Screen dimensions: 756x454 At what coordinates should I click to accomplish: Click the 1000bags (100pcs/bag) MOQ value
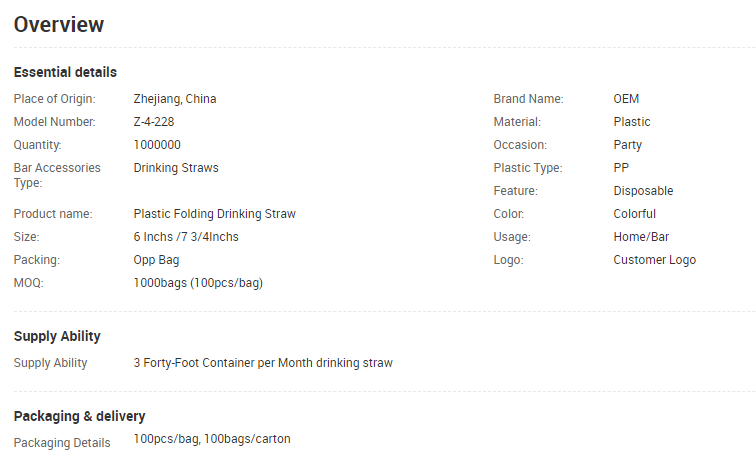[x=198, y=283]
